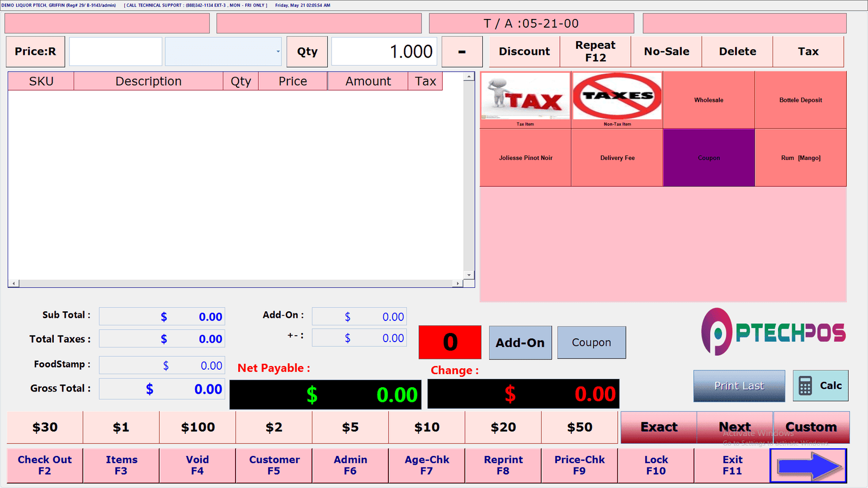Tender $30 cash

(x=45, y=427)
